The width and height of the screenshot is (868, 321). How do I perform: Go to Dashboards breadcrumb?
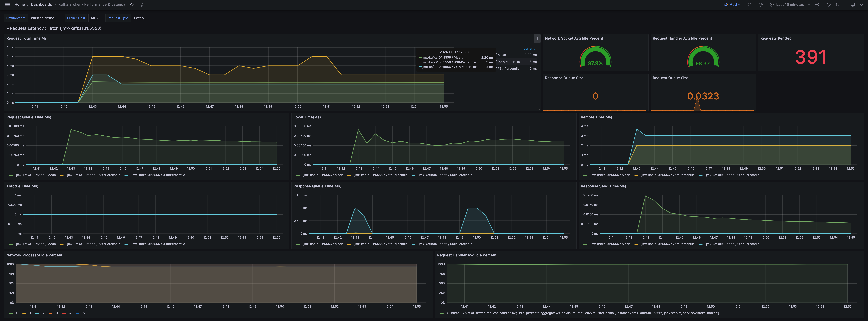click(x=41, y=5)
